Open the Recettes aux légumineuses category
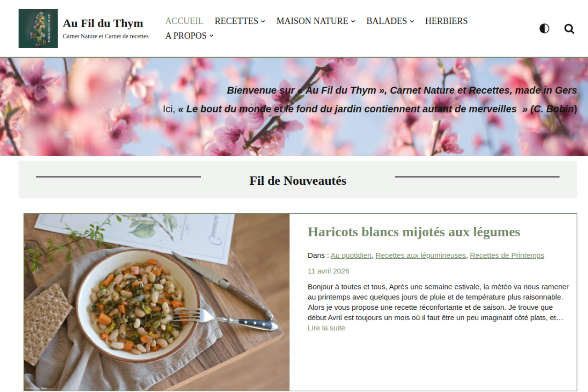 (421, 256)
